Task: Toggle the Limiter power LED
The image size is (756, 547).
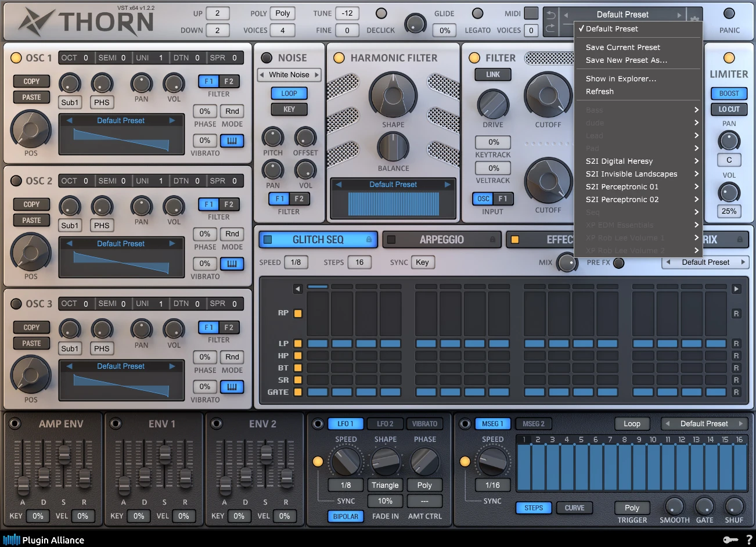Action: 729,57
